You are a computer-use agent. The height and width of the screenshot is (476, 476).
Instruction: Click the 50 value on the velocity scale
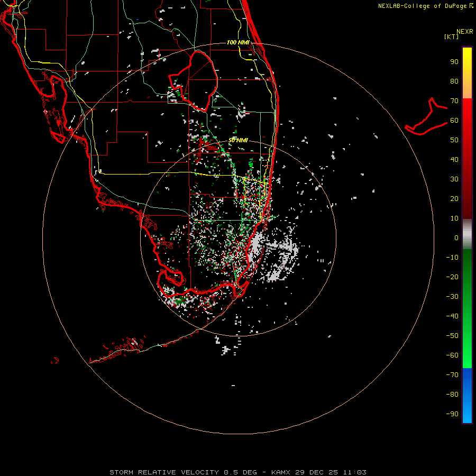pyautogui.click(x=454, y=140)
